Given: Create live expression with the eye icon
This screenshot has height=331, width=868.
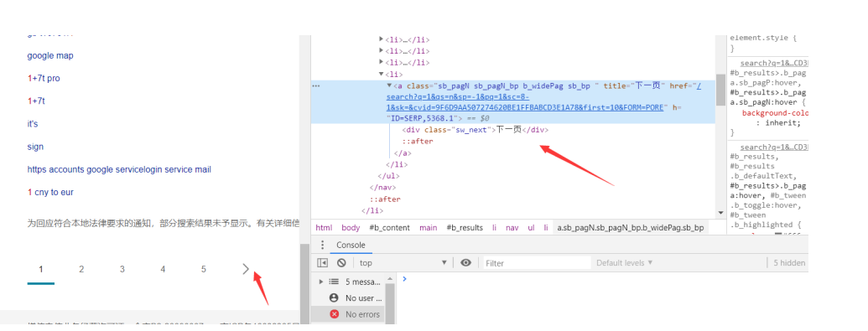Looking at the screenshot, I should tap(465, 262).
